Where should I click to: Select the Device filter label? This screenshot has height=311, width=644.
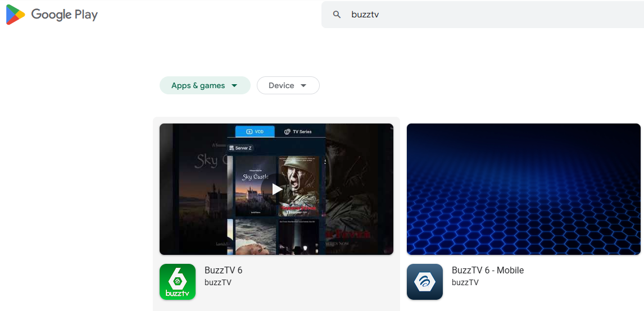pyautogui.click(x=281, y=86)
